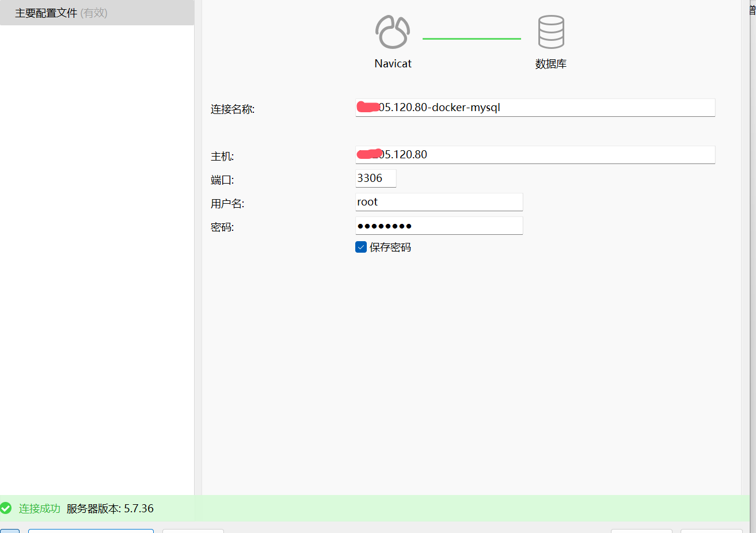This screenshot has height=533, width=756.
Task: Click the 主机 host input field
Action: pos(535,155)
